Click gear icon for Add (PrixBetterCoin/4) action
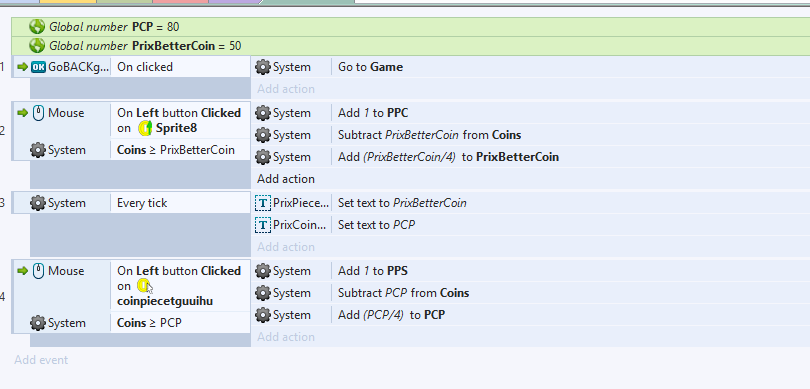810x389 pixels. (263, 157)
